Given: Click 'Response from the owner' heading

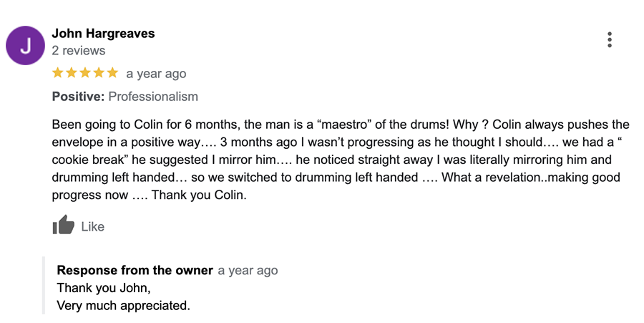Looking at the screenshot, I should click(135, 270).
